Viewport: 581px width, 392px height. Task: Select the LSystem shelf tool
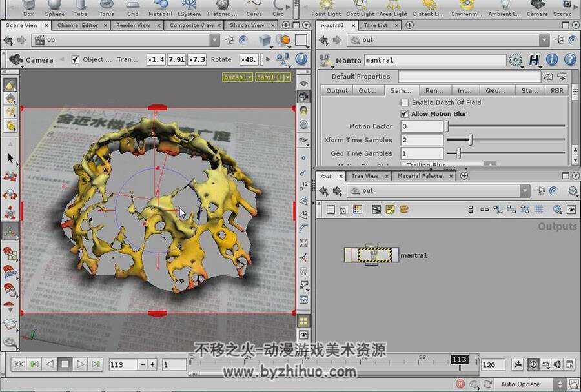click(x=189, y=8)
